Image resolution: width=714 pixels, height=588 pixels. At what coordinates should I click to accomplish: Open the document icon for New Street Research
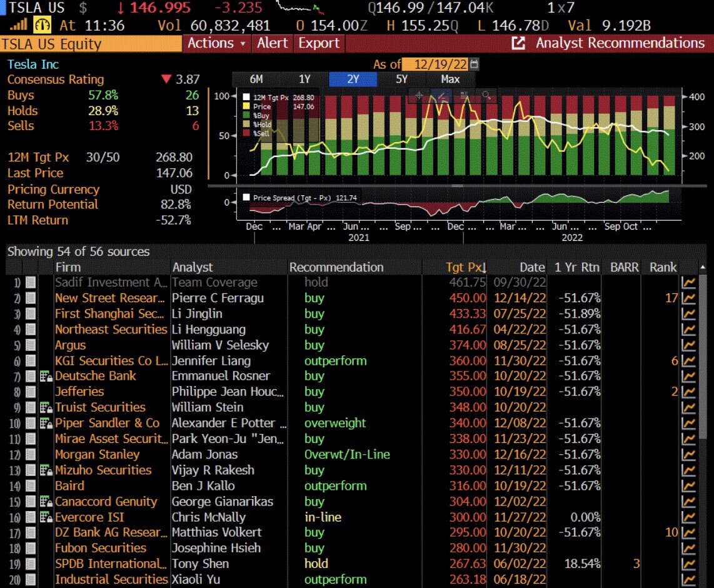pyautogui.click(x=31, y=298)
